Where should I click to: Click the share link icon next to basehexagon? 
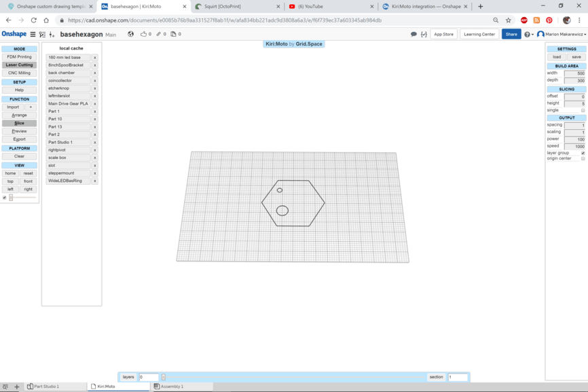click(160, 34)
